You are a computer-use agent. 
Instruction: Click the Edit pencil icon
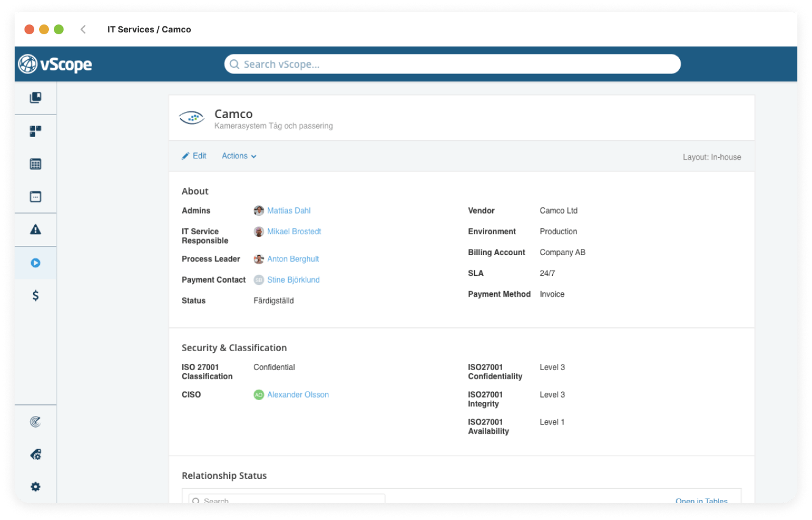[186, 156]
